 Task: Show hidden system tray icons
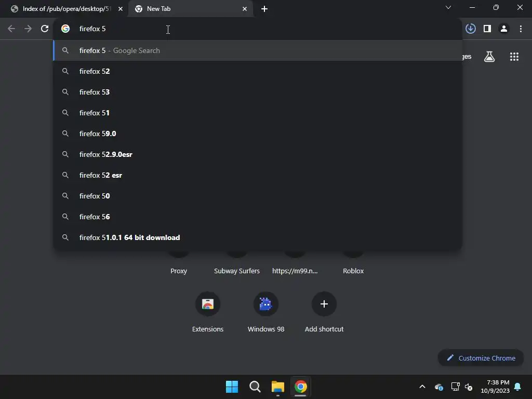(x=422, y=387)
